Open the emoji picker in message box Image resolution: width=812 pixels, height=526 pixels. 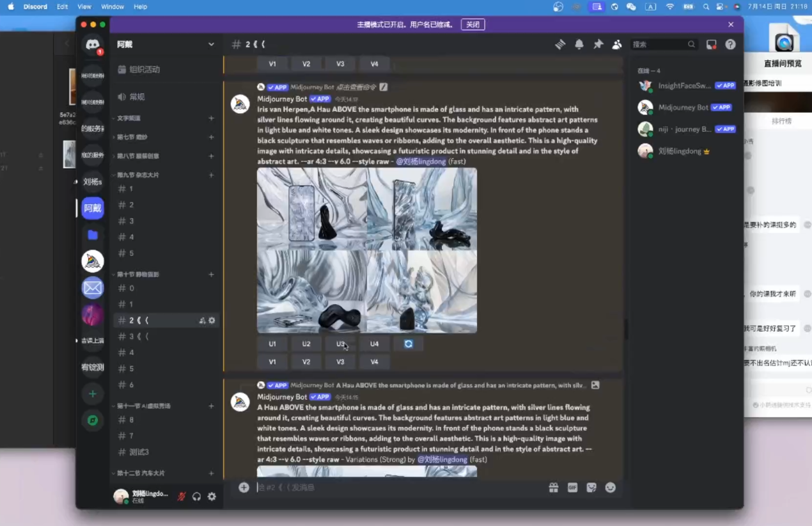pos(611,488)
